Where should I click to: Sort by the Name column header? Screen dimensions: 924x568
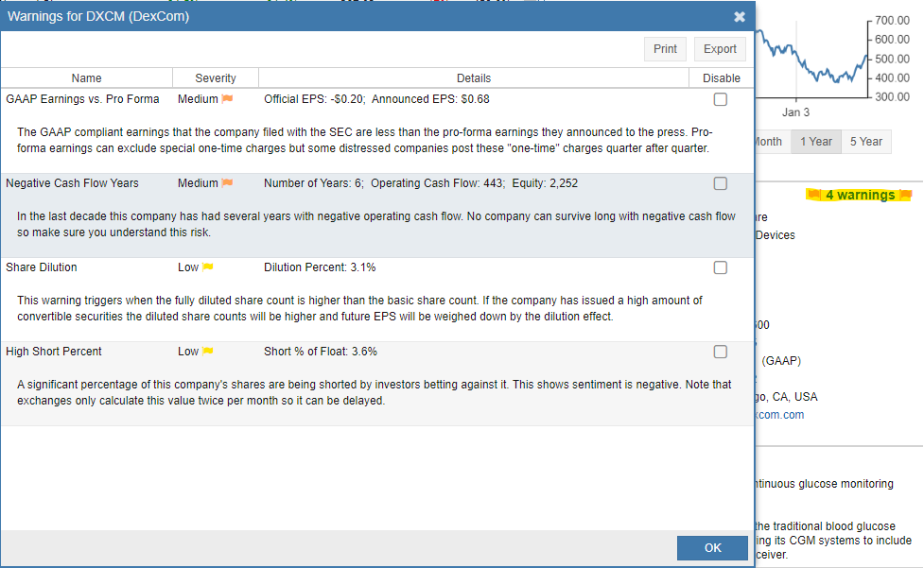[87, 78]
